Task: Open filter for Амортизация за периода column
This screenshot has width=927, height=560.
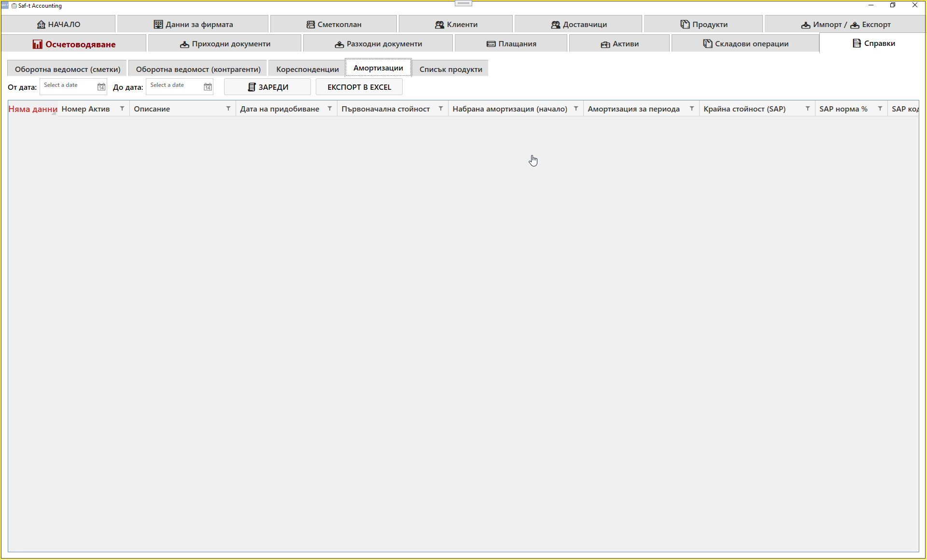Action: (692, 109)
